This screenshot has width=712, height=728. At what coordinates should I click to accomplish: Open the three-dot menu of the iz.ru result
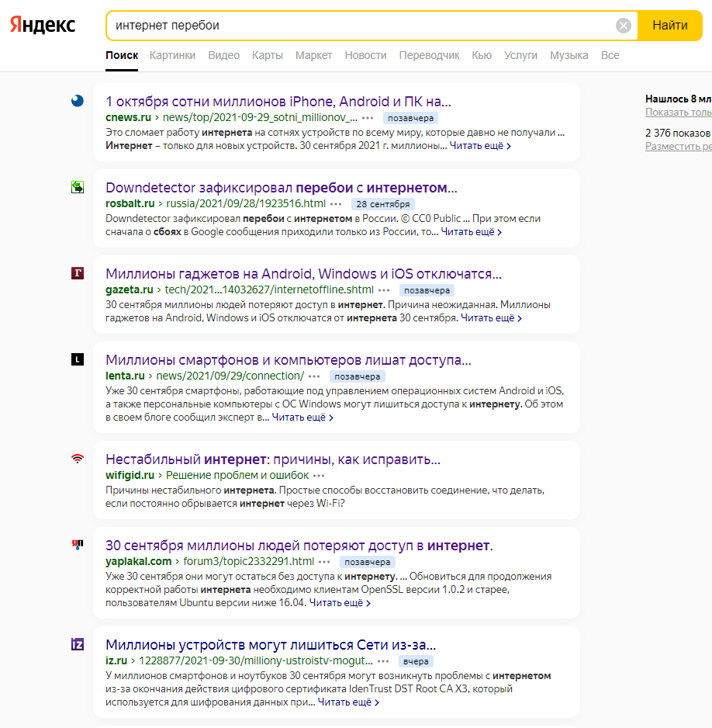[x=383, y=661]
